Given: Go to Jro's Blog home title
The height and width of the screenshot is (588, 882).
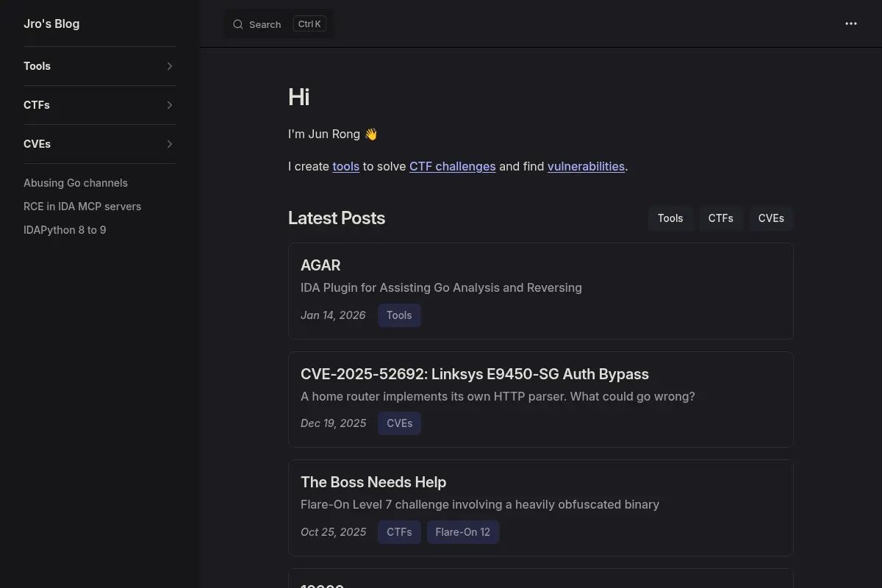Looking at the screenshot, I should coord(51,24).
